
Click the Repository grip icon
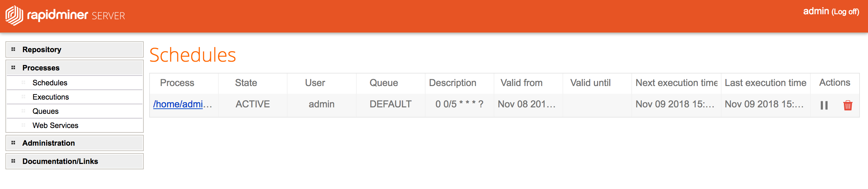click(x=13, y=49)
